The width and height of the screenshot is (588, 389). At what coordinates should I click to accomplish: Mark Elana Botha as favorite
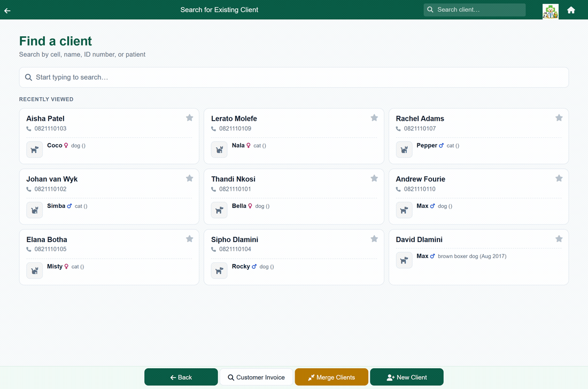click(189, 239)
